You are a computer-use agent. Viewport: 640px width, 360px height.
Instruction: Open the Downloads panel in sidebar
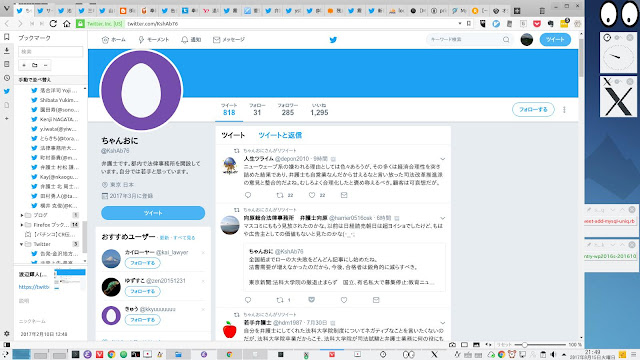point(7,51)
